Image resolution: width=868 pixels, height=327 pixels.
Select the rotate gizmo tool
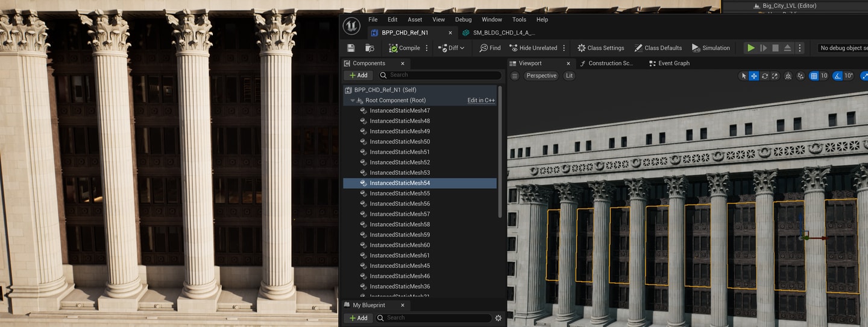click(765, 76)
